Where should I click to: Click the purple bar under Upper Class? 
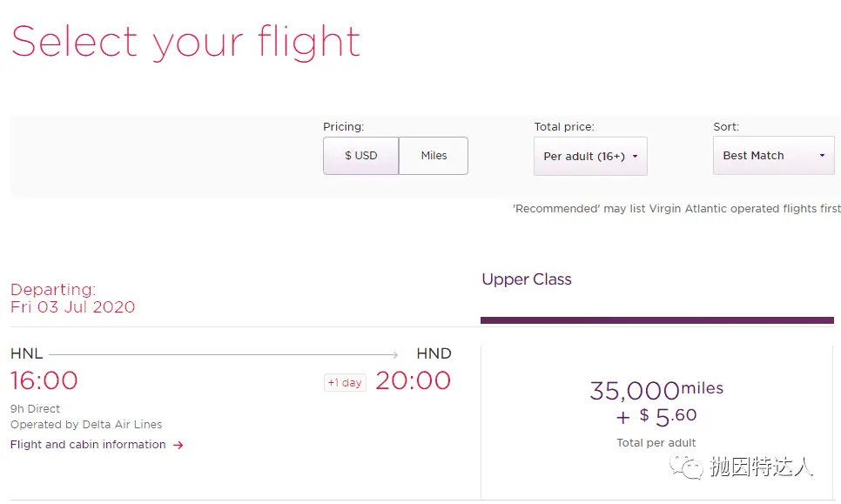coord(657,320)
